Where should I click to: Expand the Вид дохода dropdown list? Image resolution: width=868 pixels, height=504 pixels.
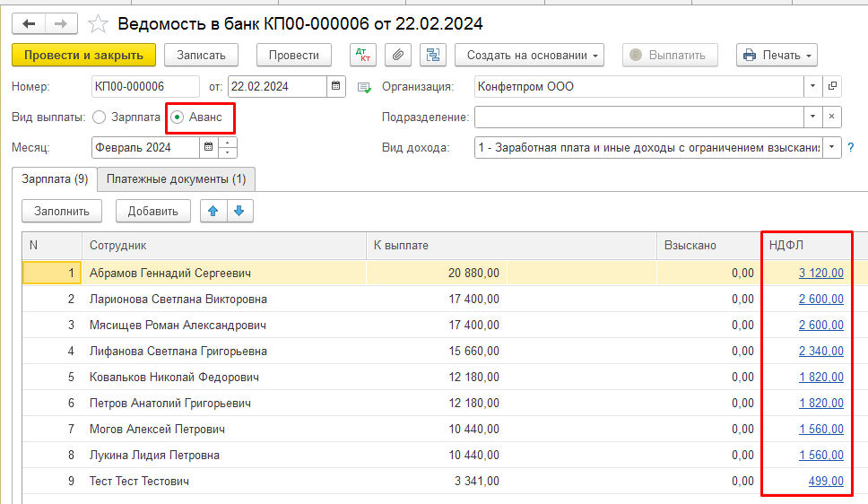pos(831,147)
